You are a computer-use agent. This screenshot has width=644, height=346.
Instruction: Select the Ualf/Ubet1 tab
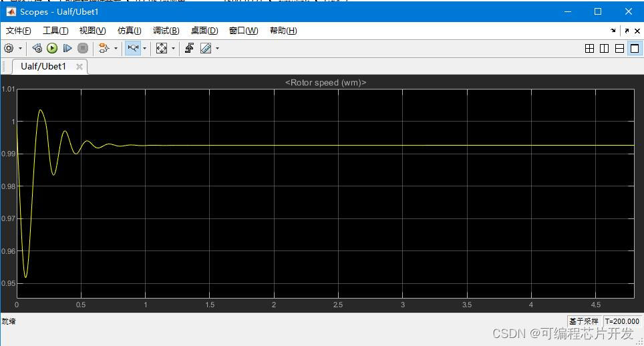(43, 67)
